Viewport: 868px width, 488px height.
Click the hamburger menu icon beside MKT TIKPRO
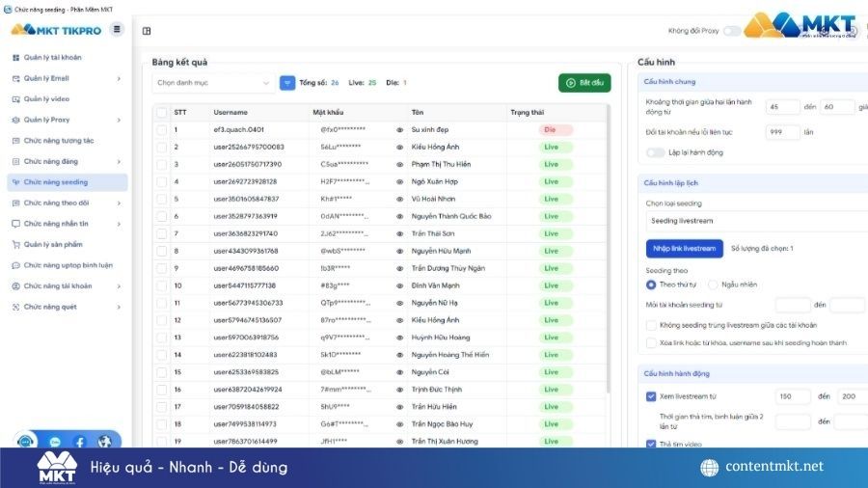117,29
